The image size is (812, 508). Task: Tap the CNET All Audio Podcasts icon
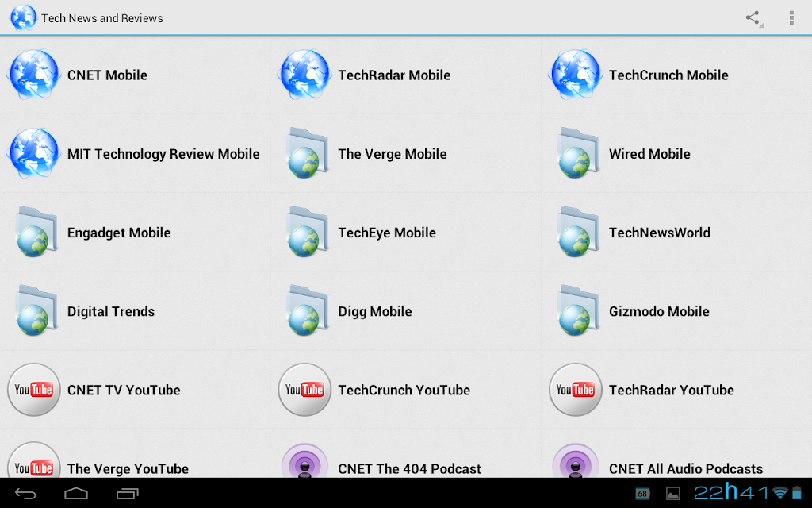[576, 461]
